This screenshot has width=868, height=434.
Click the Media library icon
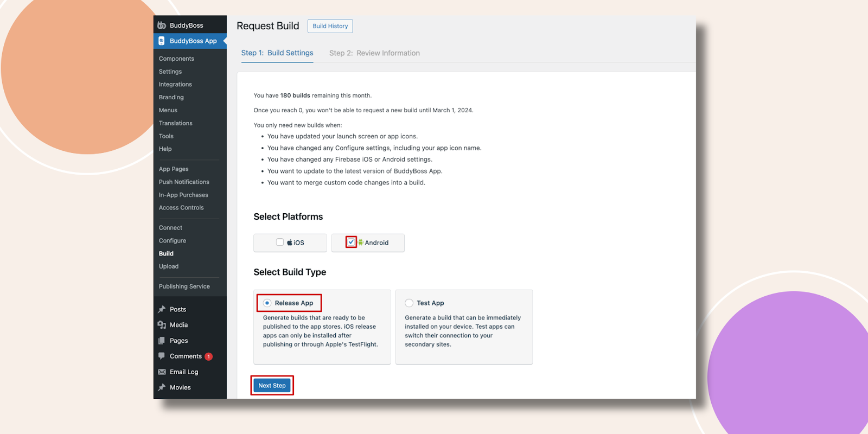(162, 325)
